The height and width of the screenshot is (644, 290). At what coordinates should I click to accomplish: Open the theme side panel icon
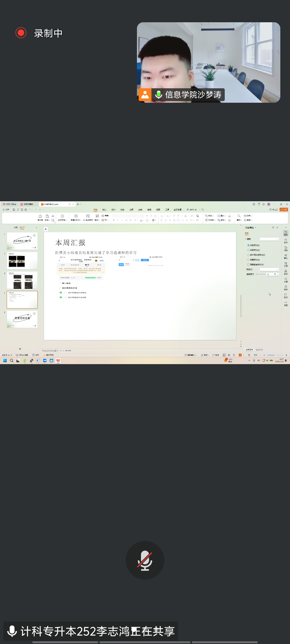(286, 264)
